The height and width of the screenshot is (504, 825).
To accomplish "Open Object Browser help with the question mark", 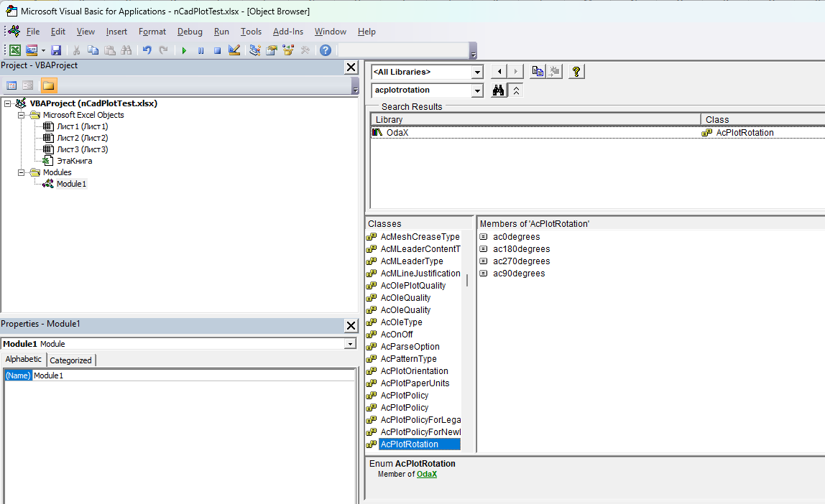I will (x=576, y=71).
